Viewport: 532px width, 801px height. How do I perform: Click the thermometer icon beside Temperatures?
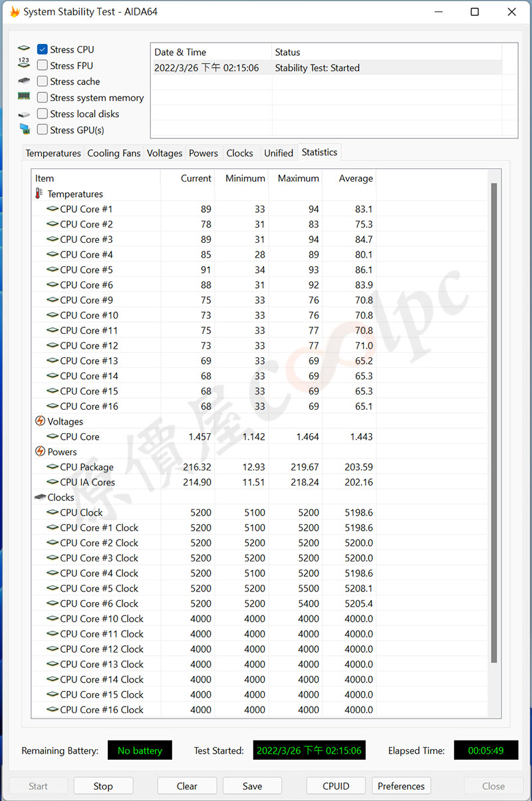coord(39,194)
